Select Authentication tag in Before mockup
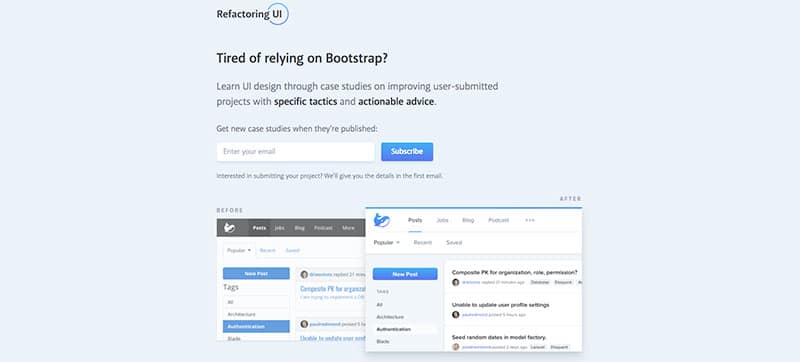 coord(256,326)
